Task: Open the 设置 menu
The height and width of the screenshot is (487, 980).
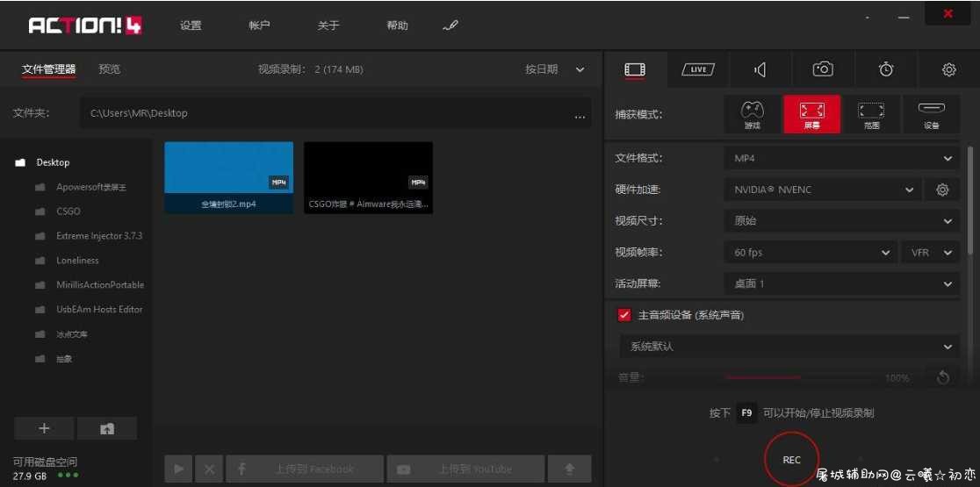Action: point(191,25)
